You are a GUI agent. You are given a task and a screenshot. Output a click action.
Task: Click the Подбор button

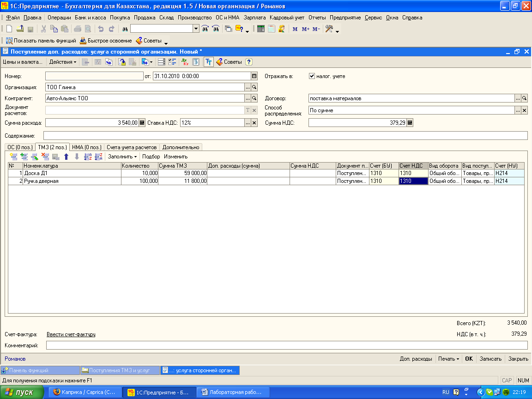151,157
